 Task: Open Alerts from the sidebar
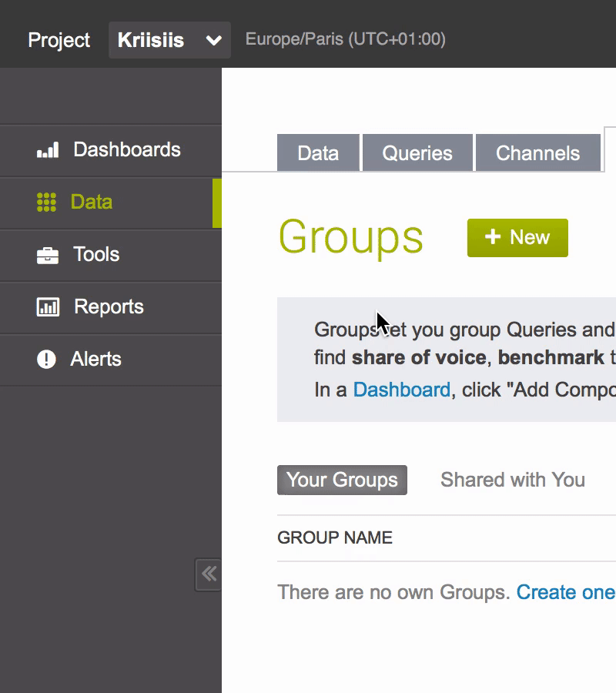click(95, 360)
